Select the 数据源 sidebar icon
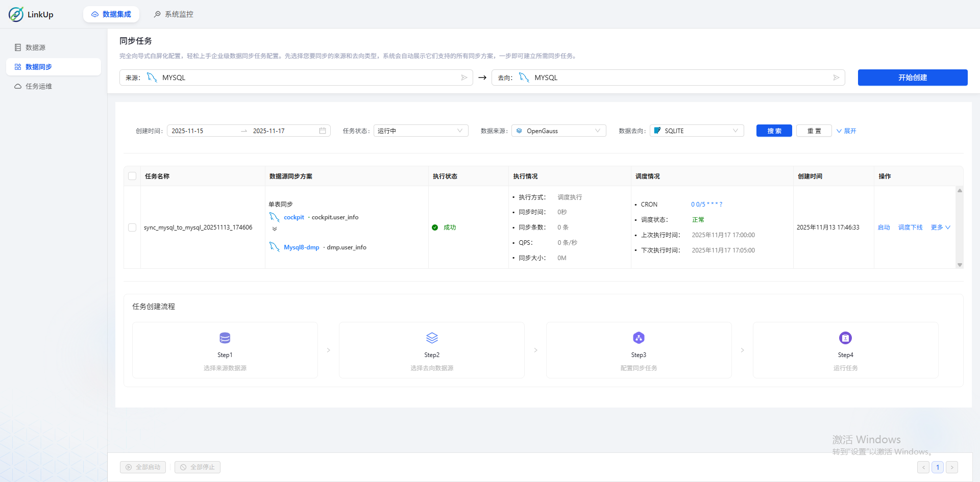The image size is (980, 482). pos(18,47)
